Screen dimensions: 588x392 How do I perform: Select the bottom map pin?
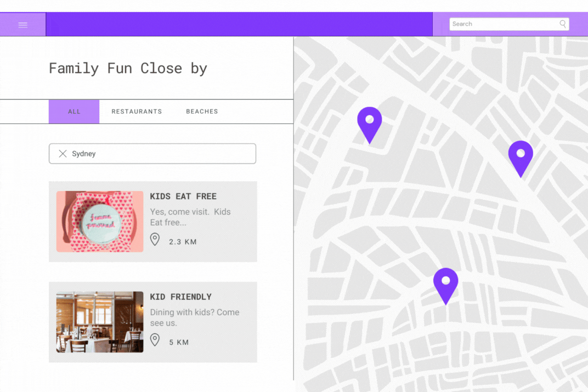click(x=445, y=287)
